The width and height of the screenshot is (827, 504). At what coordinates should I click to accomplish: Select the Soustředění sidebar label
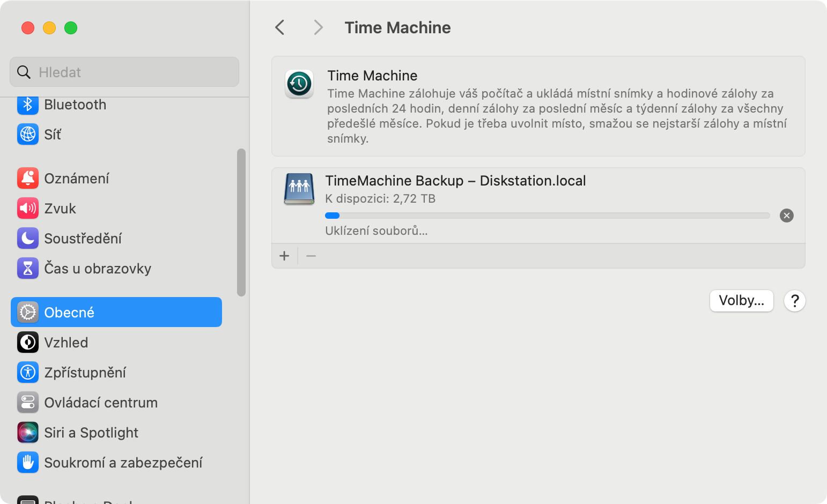click(83, 239)
